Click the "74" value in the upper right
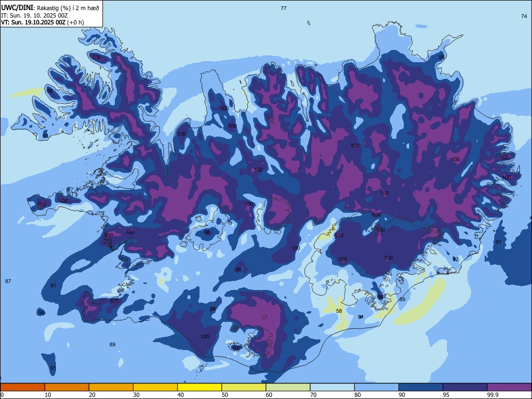532x399 pixels. 524,16
